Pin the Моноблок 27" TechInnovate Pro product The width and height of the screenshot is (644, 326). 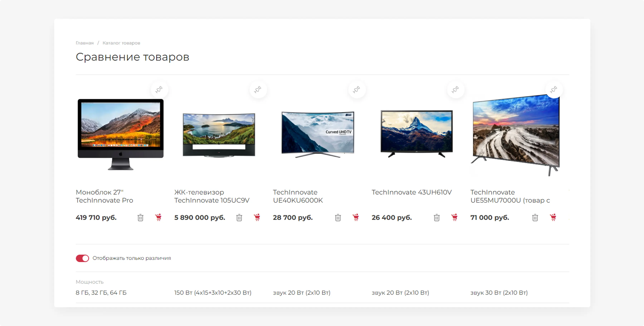tap(159, 89)
